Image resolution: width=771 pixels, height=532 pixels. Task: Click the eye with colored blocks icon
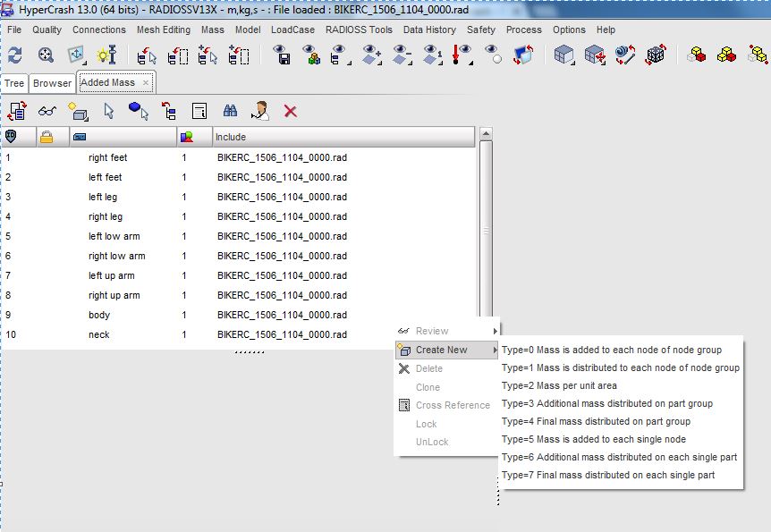312,55
